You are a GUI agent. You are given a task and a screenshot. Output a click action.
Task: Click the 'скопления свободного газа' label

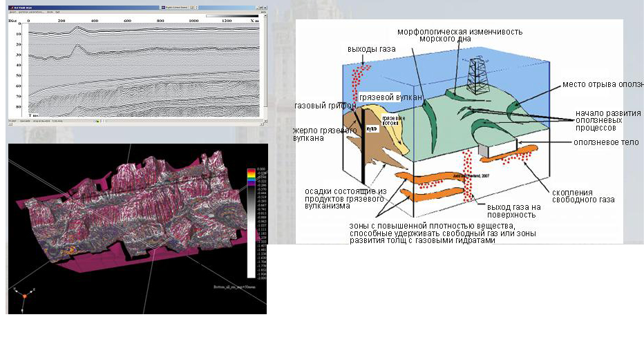click(x=584, y=195)
